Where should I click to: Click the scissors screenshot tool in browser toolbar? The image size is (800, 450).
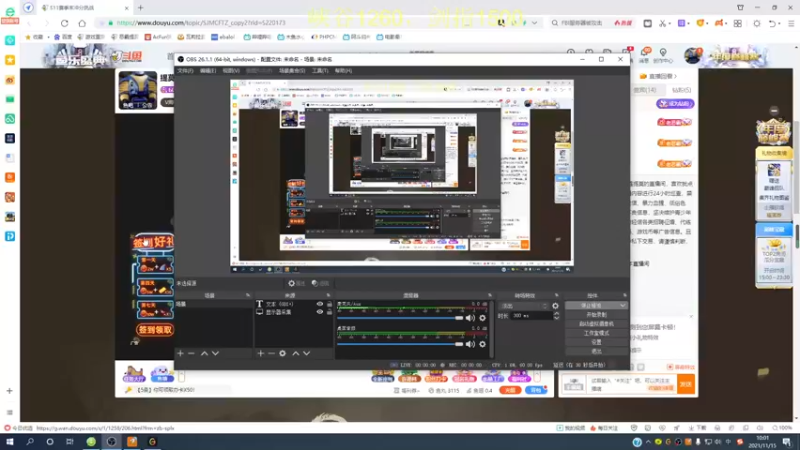[x=662, y=23]
